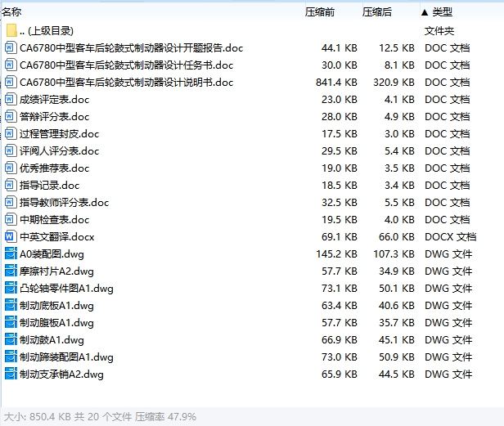504x426 pixels.
Task: Click the Word icon of 指导教师评分表.doc
Action: click(x=10, y=203)
